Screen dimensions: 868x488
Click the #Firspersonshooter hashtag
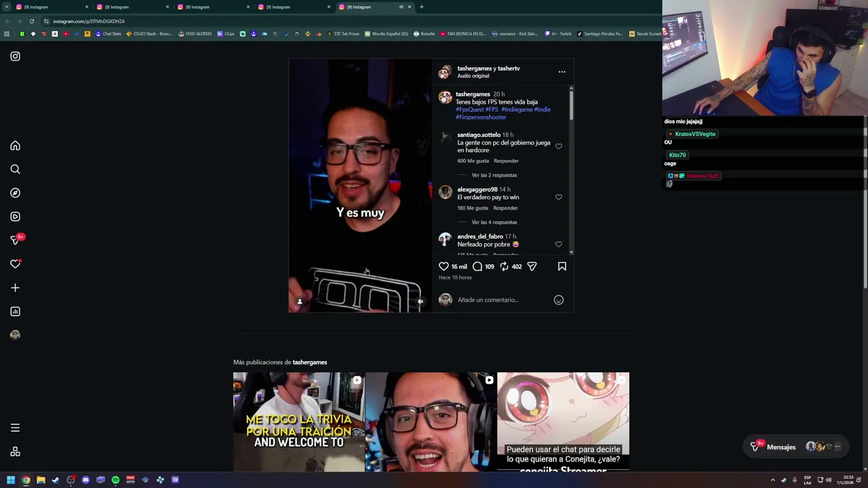point(481,117)
